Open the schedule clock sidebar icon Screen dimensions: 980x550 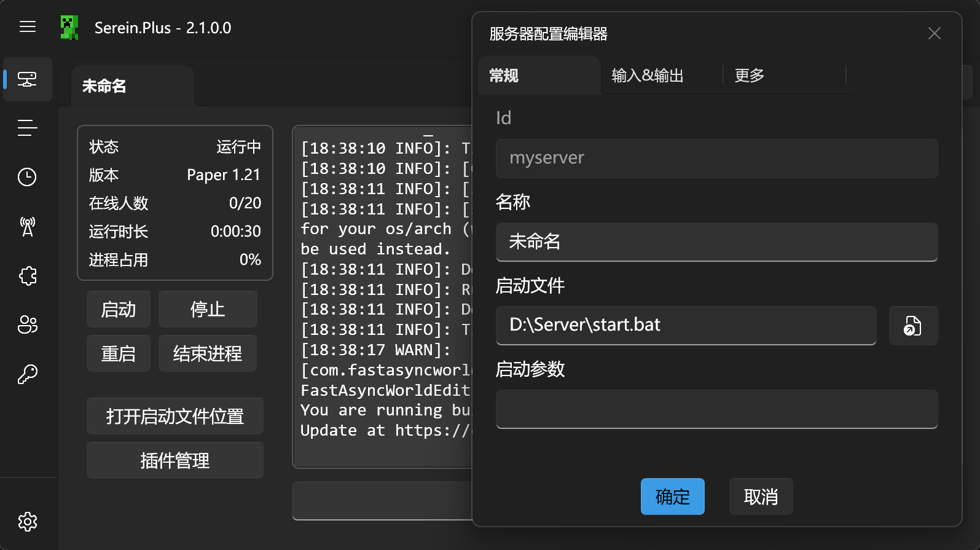[28, 177]
